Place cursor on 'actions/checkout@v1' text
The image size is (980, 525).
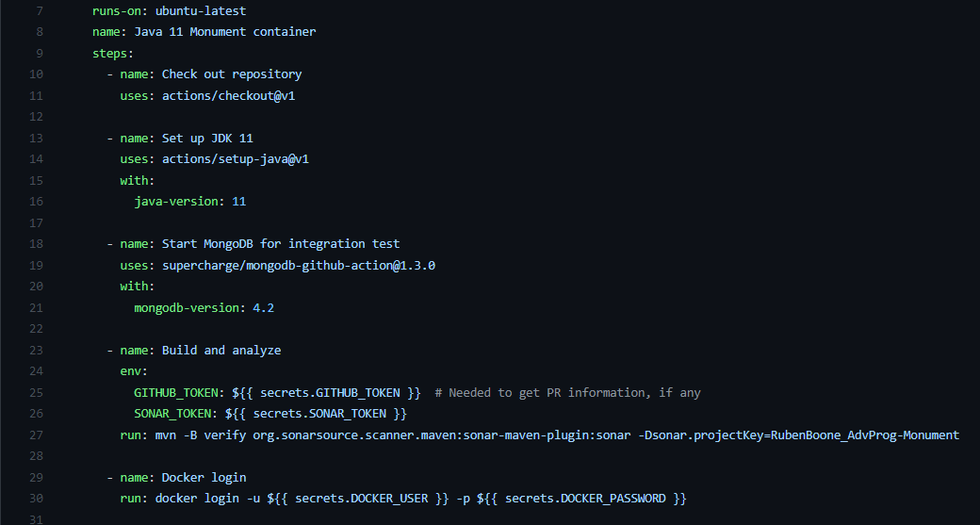(x=235, y=96)
